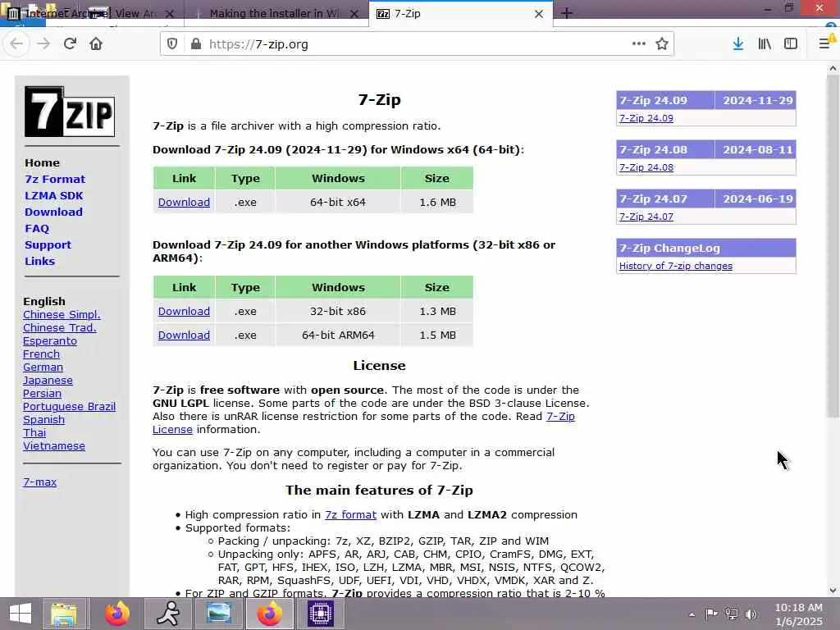Open the 7-max sidebar link

(39, 482)
